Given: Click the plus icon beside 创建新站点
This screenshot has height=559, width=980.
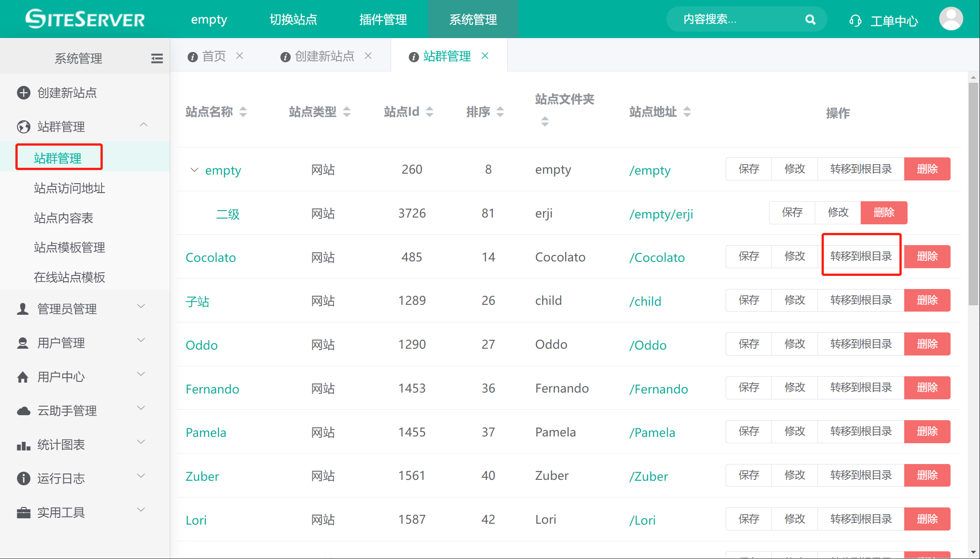Looking at the screenshot, I should coord(24,93).
